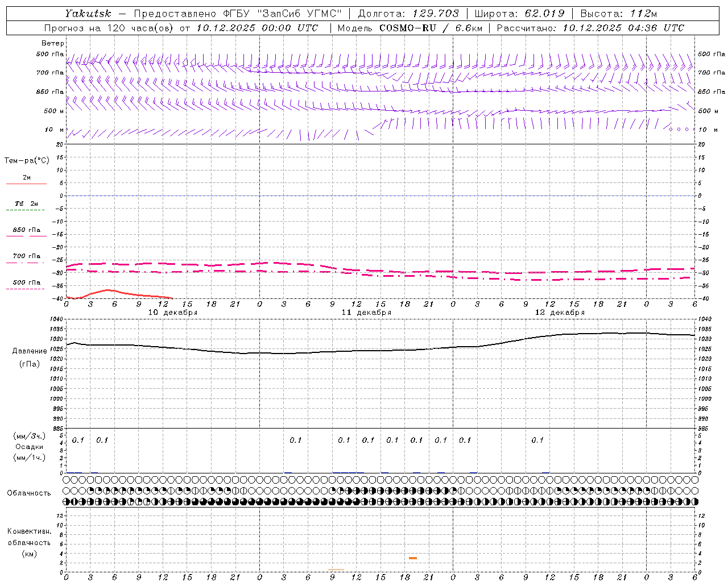Click the 10 декабря date label
The width and height of the screenshot is (728, 582).
coord(173,313)
